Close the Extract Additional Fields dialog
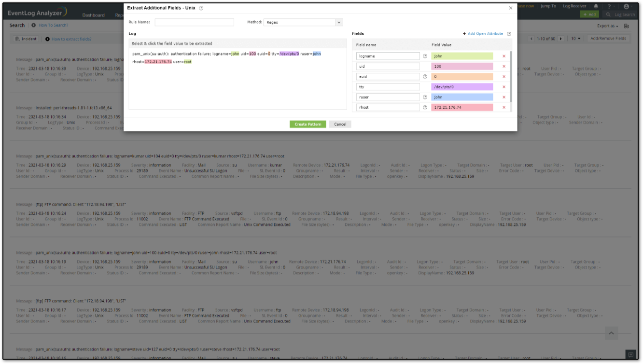 coord(511,8)
